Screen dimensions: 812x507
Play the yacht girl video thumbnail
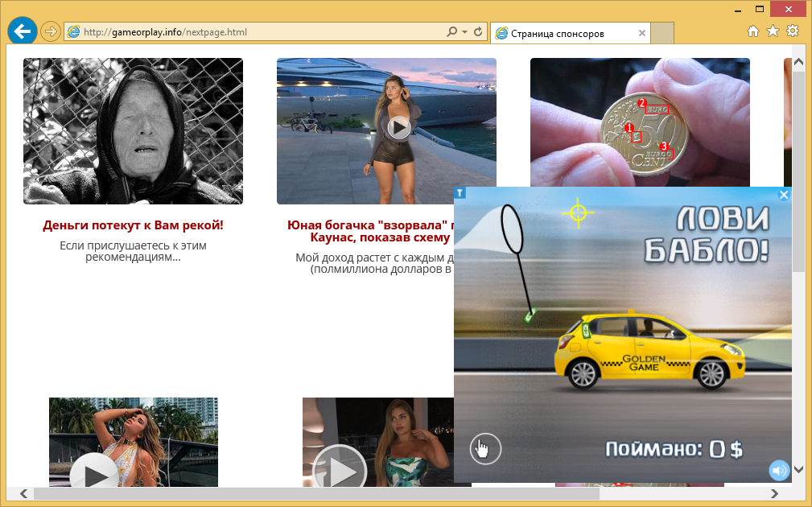click(x=398, y=127)
